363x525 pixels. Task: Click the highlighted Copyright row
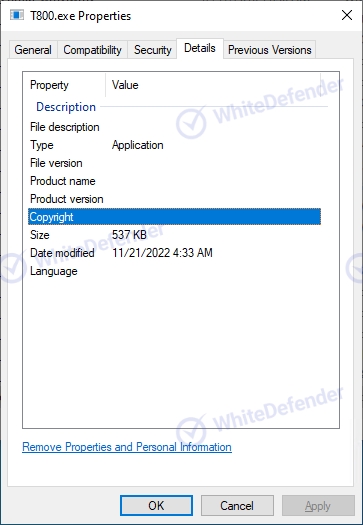pos(174,217)
